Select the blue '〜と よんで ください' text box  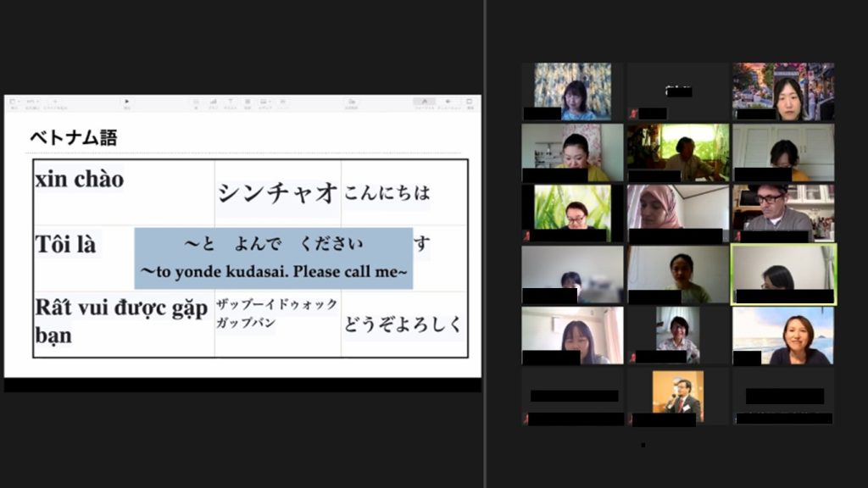274,258
